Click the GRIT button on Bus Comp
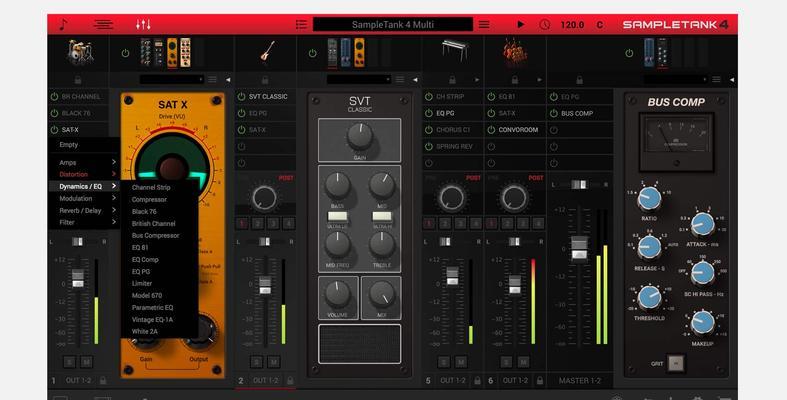This screenshot has width=787, height=400. coord(676,363)
